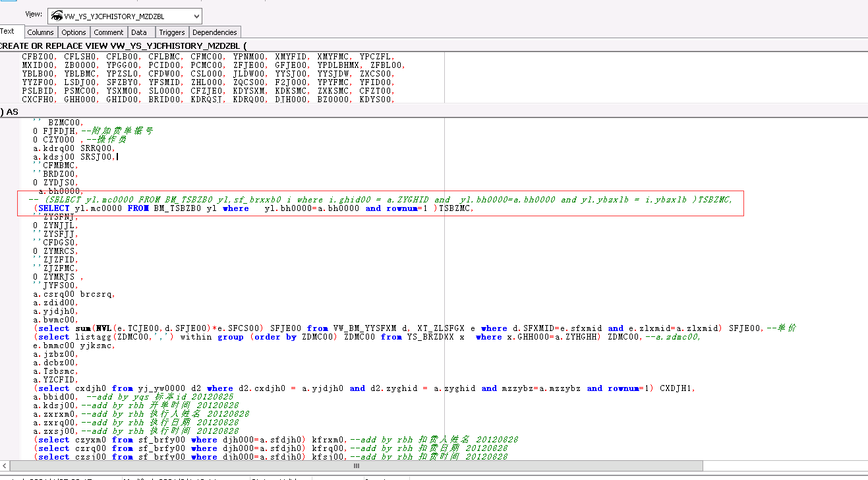This screenshot has width=868, height=480.
Task: Open the Columns tab
Action: (41, 32)
